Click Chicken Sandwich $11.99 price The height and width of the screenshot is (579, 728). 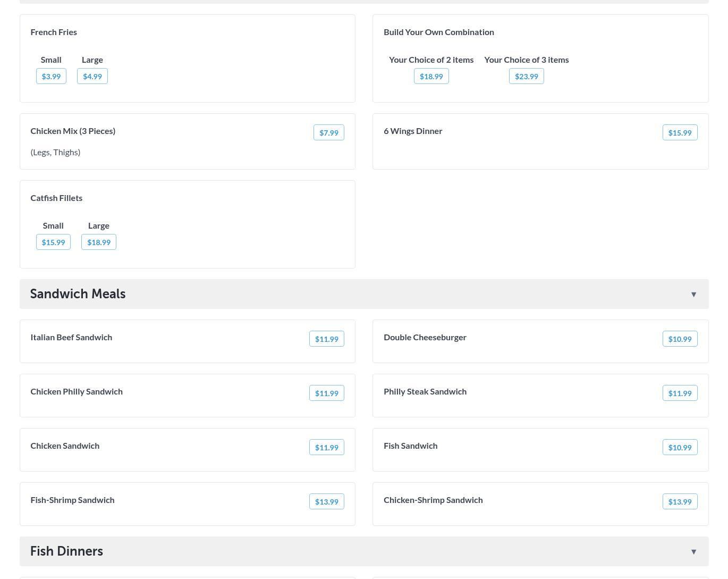(326, 447)
